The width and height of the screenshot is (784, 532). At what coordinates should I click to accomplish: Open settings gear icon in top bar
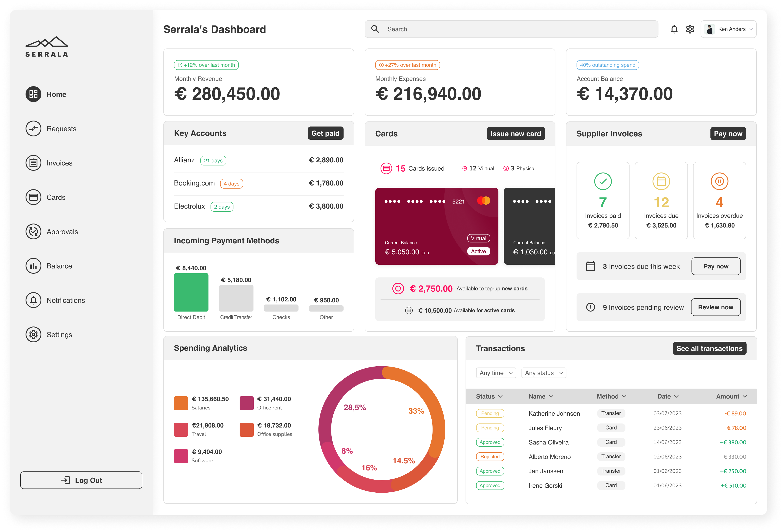tap(690, 29)
